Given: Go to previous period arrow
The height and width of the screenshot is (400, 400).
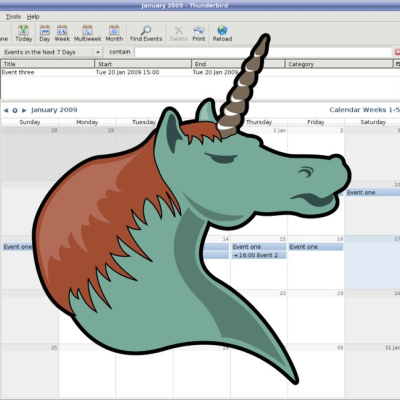Looking at the screenshot, I should point(6,110).
